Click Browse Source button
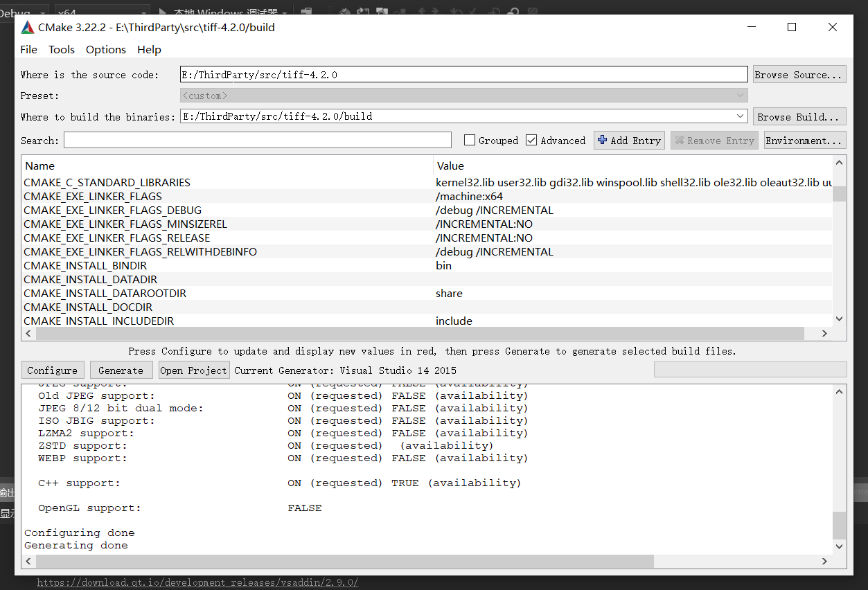This screenshot has height=590, width=868. coord(799,75)
